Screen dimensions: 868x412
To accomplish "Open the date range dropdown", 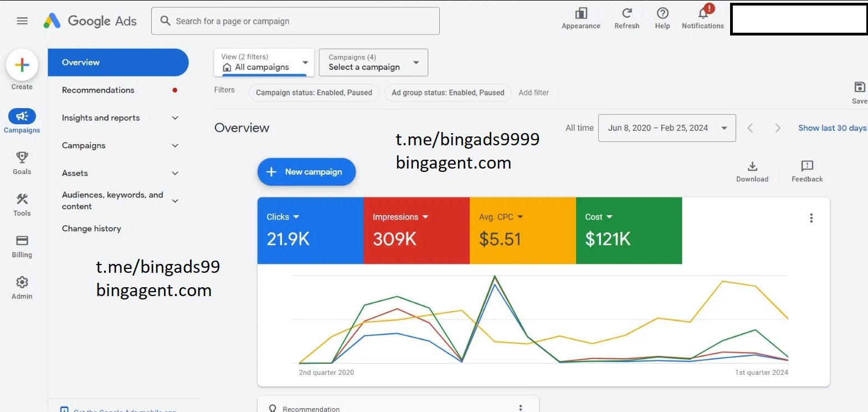I will click(666, 128).
